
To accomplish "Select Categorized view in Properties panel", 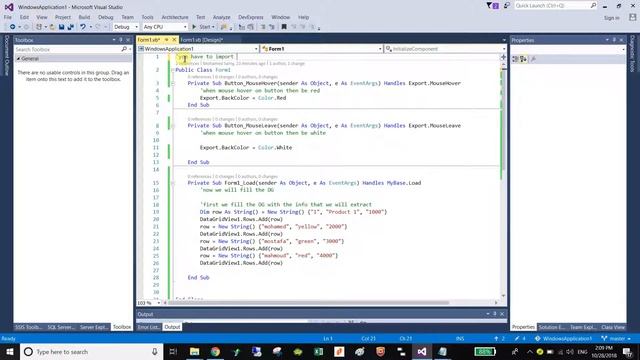I will 515,59.
